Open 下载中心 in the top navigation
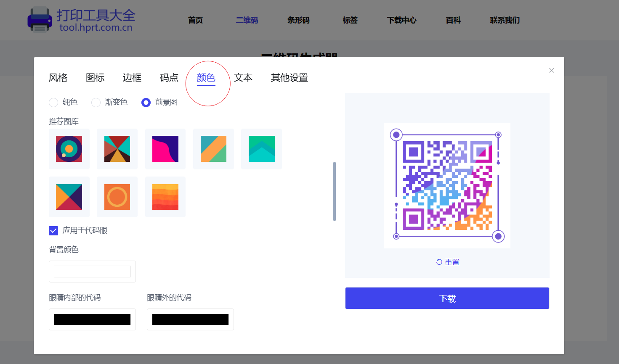The height and width of the screenshot is (364, 619). [402, 20]
